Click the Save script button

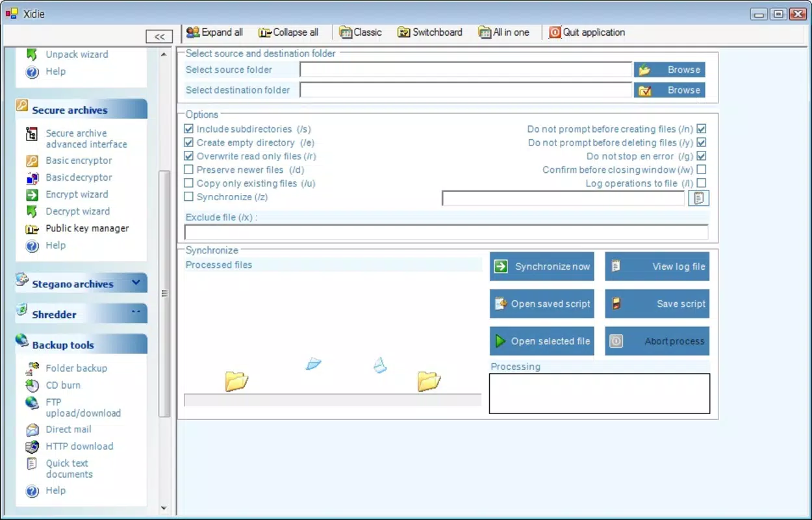(x=657, y=304)
